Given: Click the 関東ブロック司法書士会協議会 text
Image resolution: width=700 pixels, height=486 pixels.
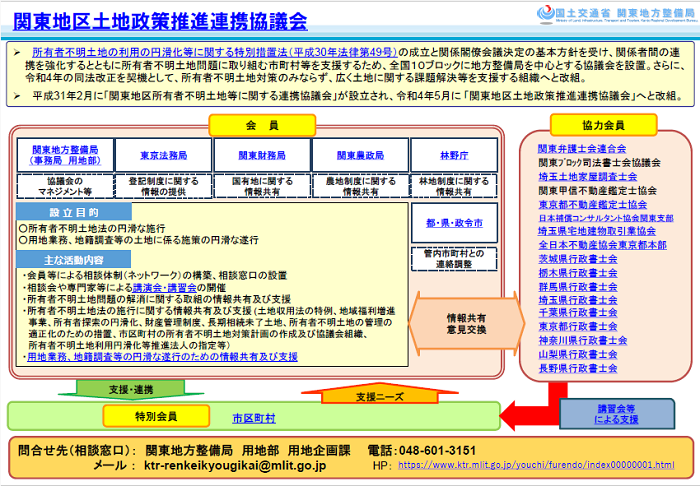Looking at the screenshot, I should [599, 163].
